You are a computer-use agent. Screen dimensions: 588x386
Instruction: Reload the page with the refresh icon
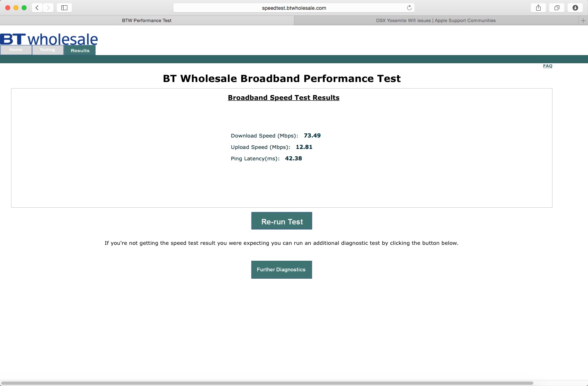point(409,8)
